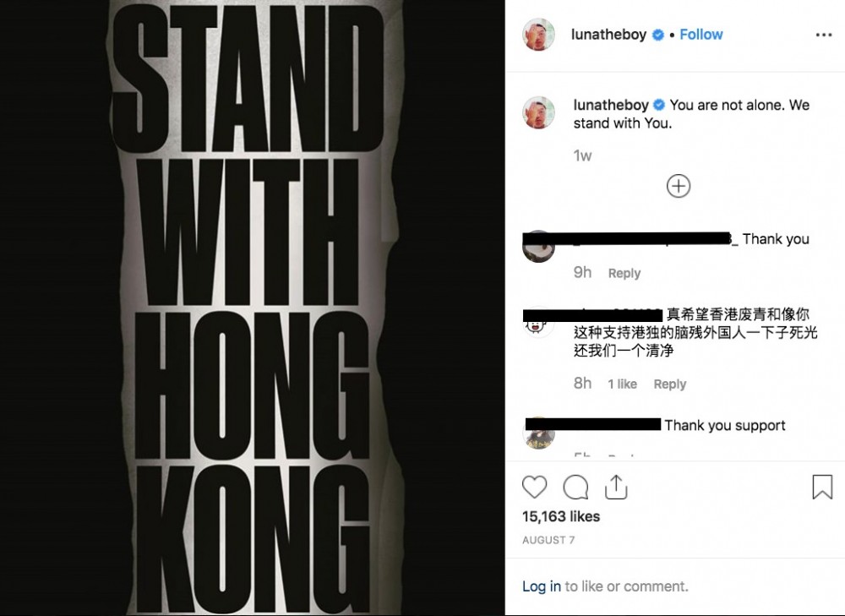
Task: Click the lunatheboy username in the caption
Action: click(x=611, y=105)
